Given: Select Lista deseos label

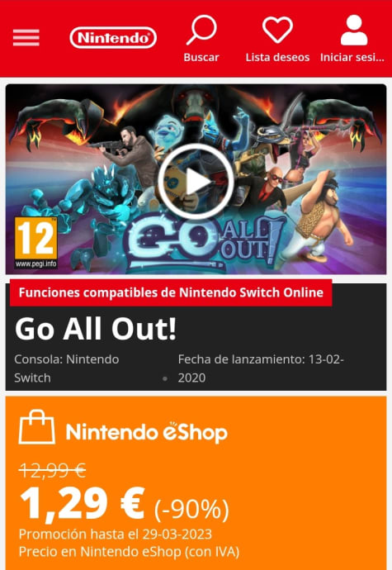Looking at the screenshot, I should (277, 58).
